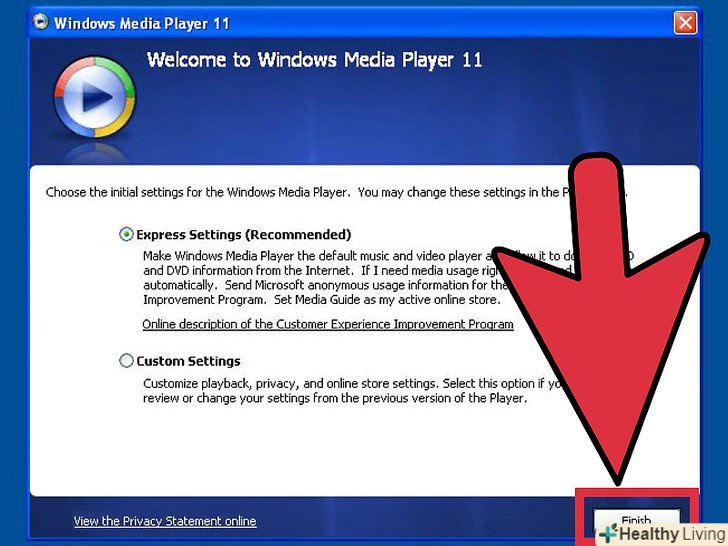Screen dimensions: 728x546
Task: Select the Express Settings (Recommended) radio button
Action: pos(126,234)
